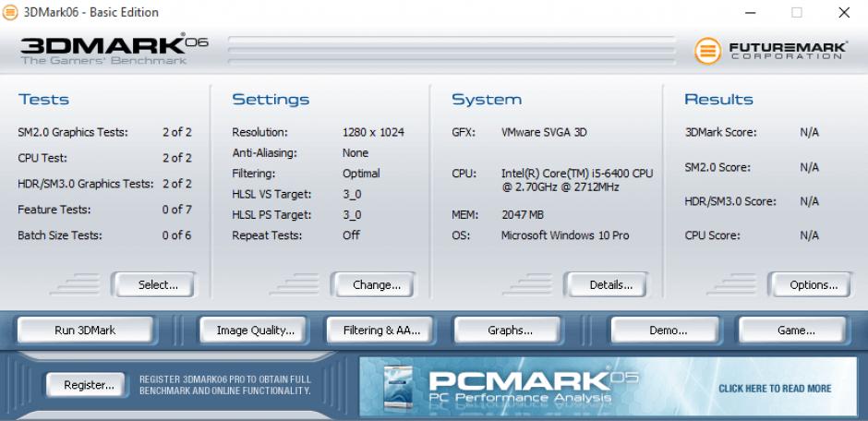
Task: Click the 3DMark06 title bar app icon
Action: pyautogui.click(x=10, y=12)
